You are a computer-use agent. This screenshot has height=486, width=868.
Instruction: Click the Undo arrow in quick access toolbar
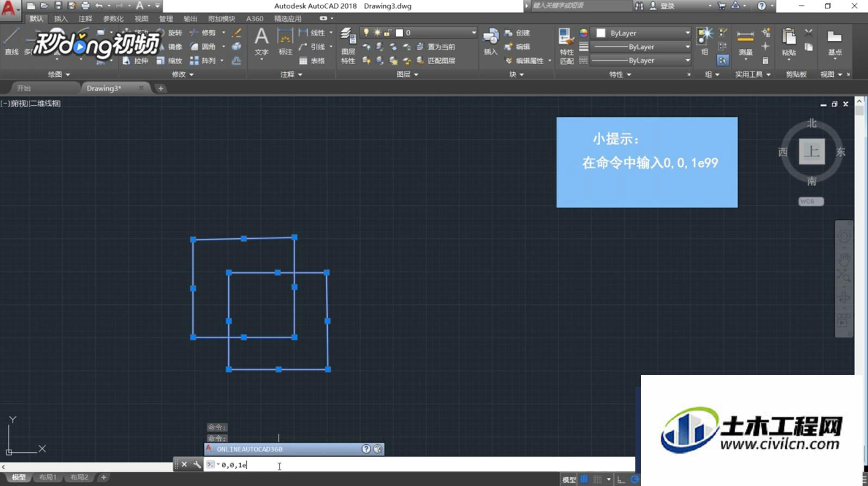coord(99,5)
